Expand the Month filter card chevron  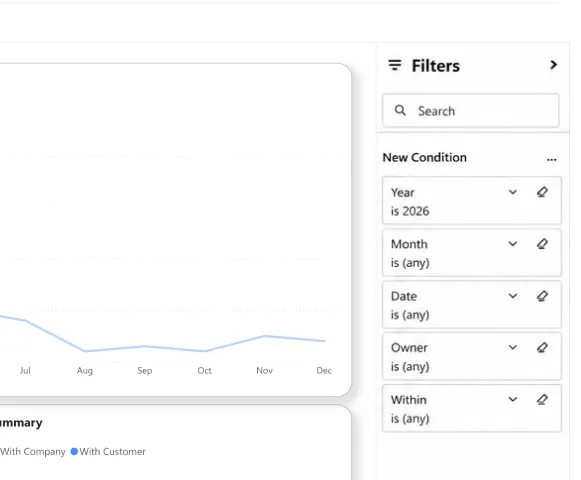pos(513,244)
